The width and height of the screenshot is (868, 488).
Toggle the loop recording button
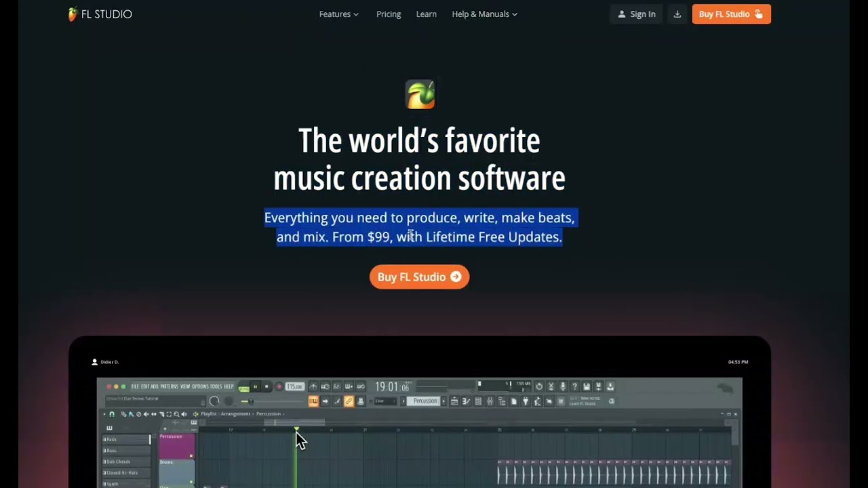coord(361,386)
